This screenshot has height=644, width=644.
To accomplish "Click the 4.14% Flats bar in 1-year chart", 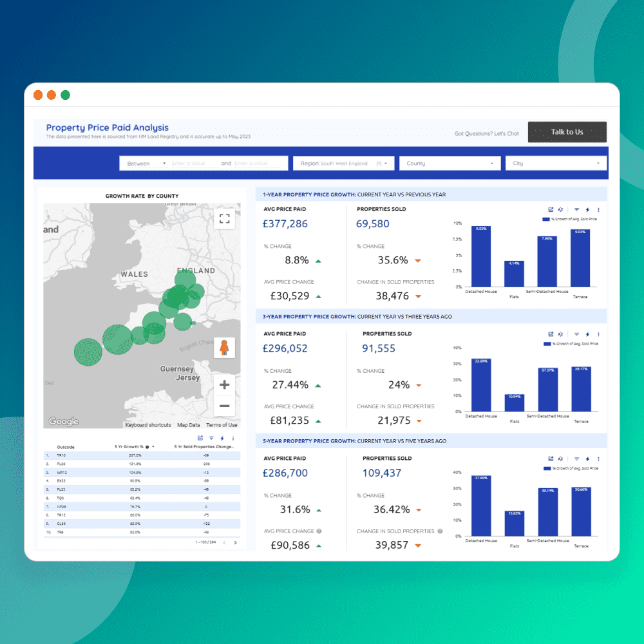I will [514, 274].
